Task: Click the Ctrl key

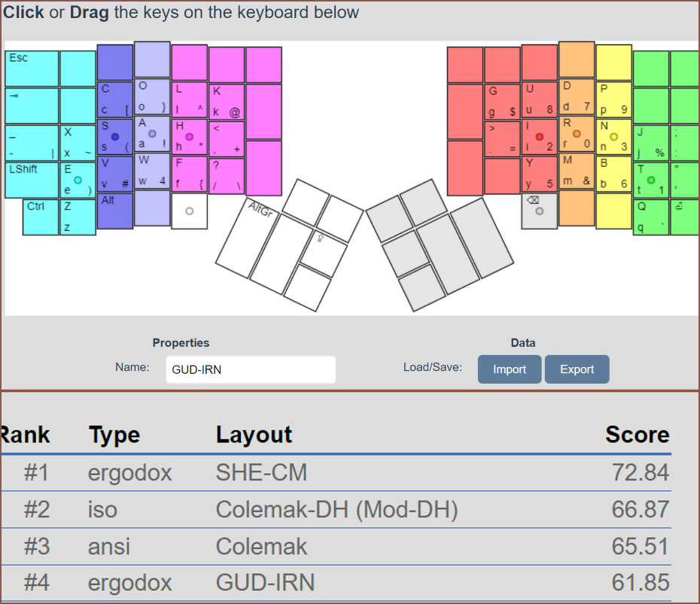Action: [40, 217]
